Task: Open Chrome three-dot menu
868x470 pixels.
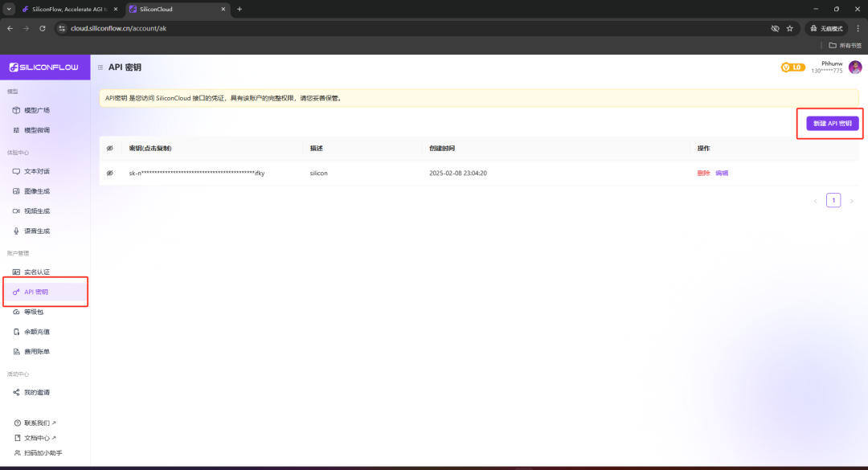Action: 858,28
